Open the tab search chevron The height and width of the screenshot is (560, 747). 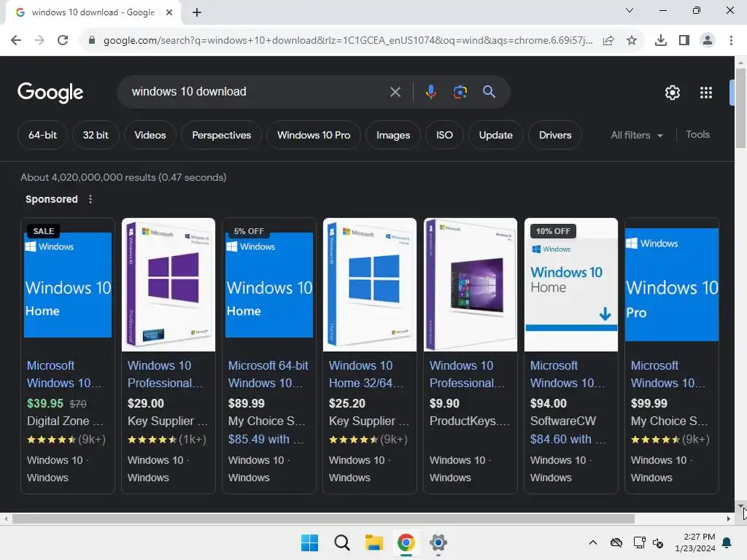(630, 10)
